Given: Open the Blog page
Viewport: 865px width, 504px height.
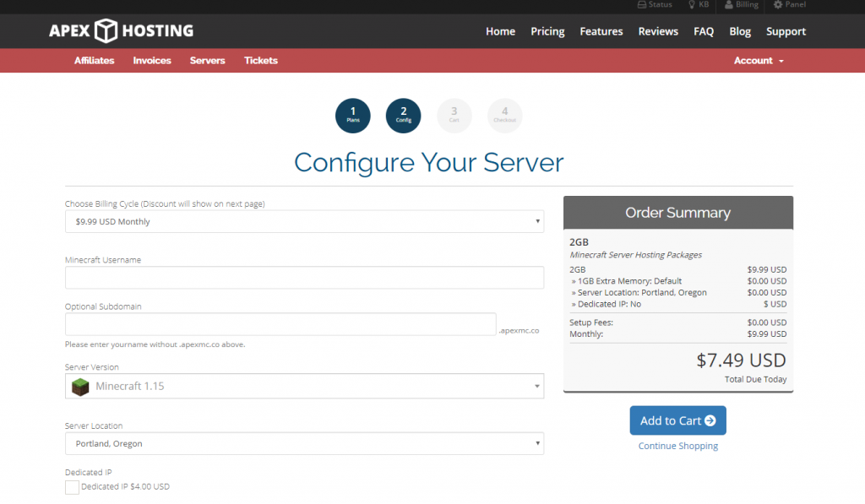Looking at the screenshot, I should (740, 31).
